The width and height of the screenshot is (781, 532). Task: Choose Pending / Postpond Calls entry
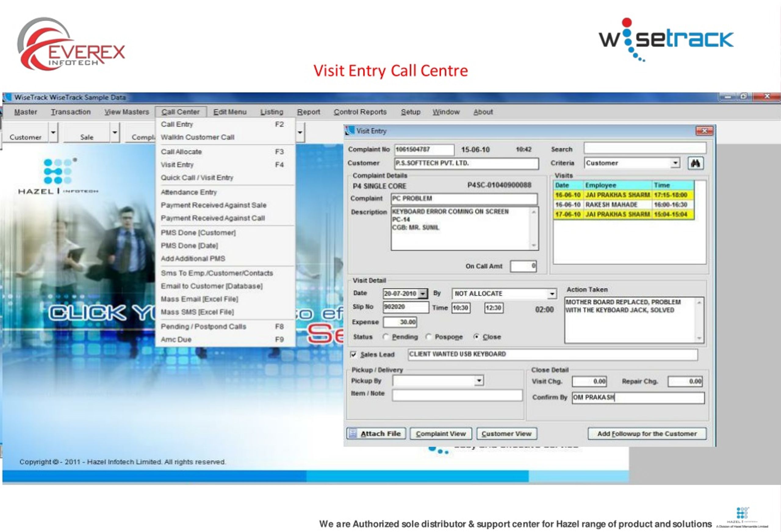225,327
